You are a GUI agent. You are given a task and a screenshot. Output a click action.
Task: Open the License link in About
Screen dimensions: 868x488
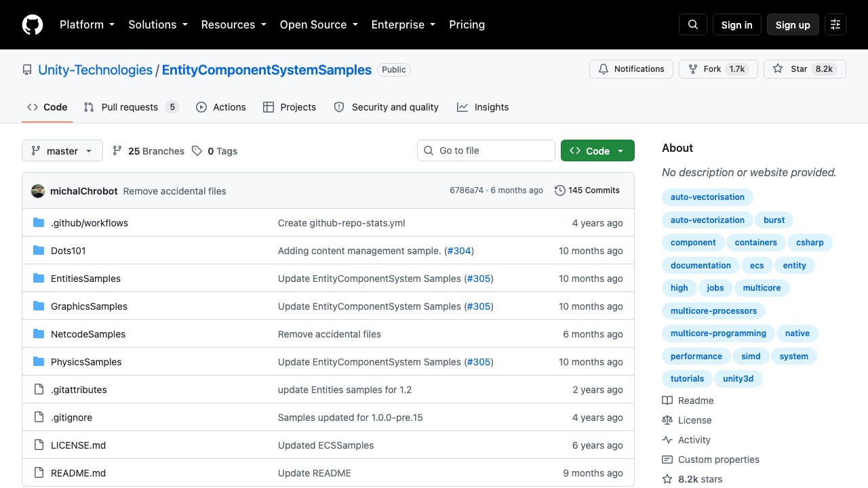687,420
